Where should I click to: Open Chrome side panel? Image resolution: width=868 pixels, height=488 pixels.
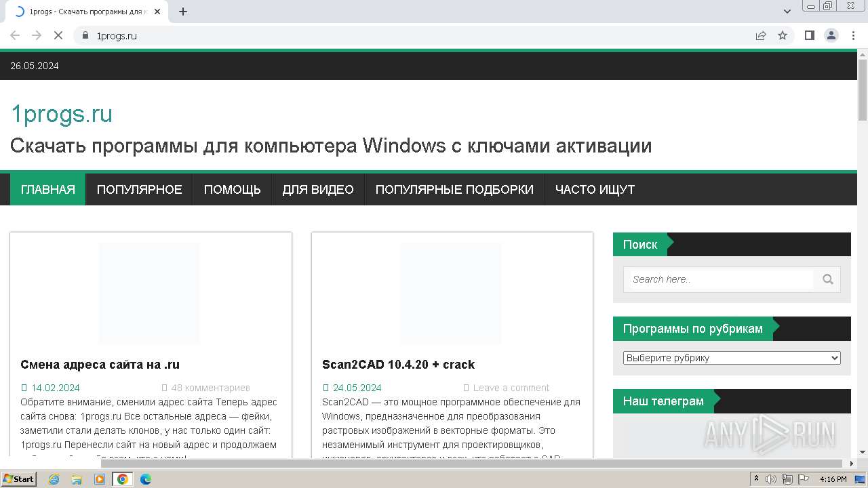(809, 35)
